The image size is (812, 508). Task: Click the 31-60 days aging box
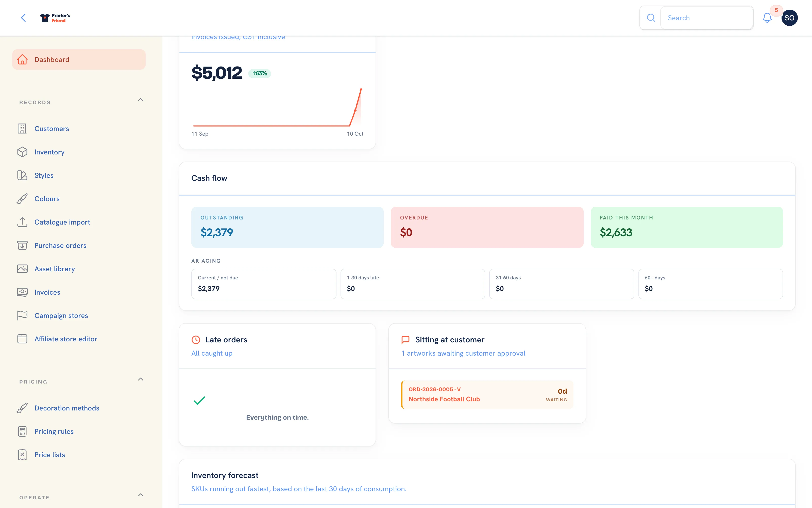(x=562, y=283)
